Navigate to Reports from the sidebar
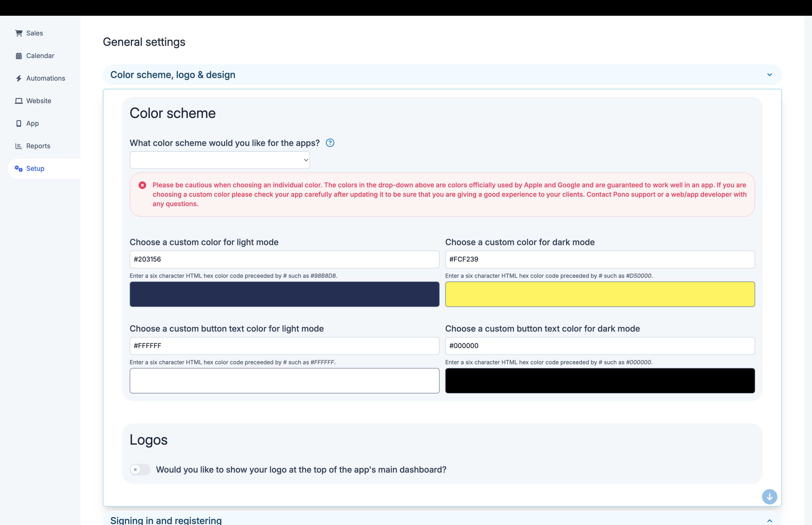Image resolution: width=812 pixels, height=525 pixels. pos(38,145)
